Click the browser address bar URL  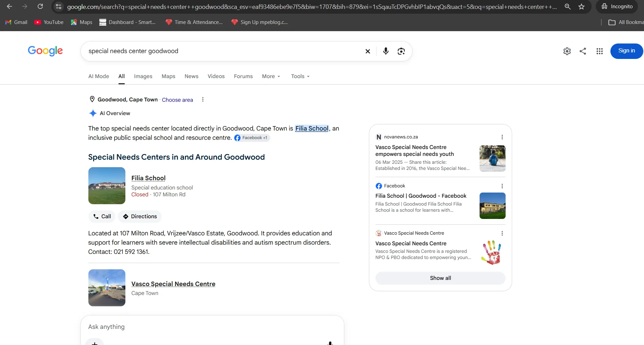click(x=312, y=7)
